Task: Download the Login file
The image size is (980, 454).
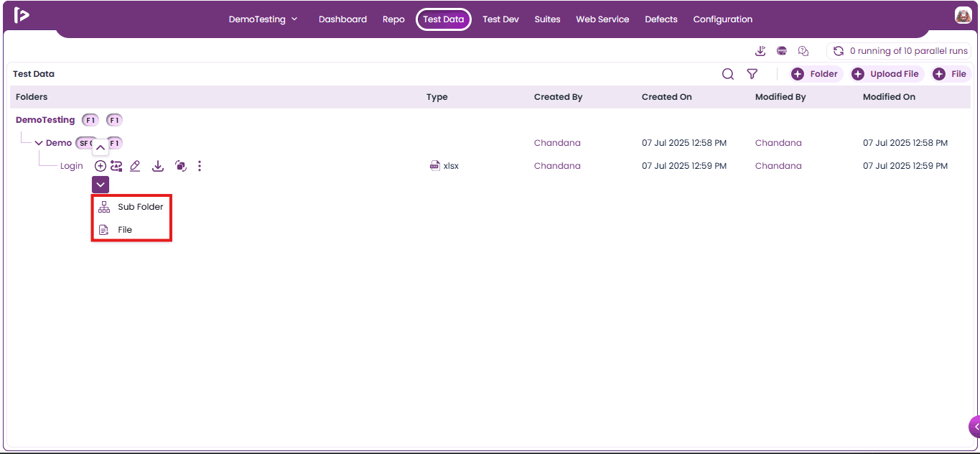Action: (x=158, y=166)
